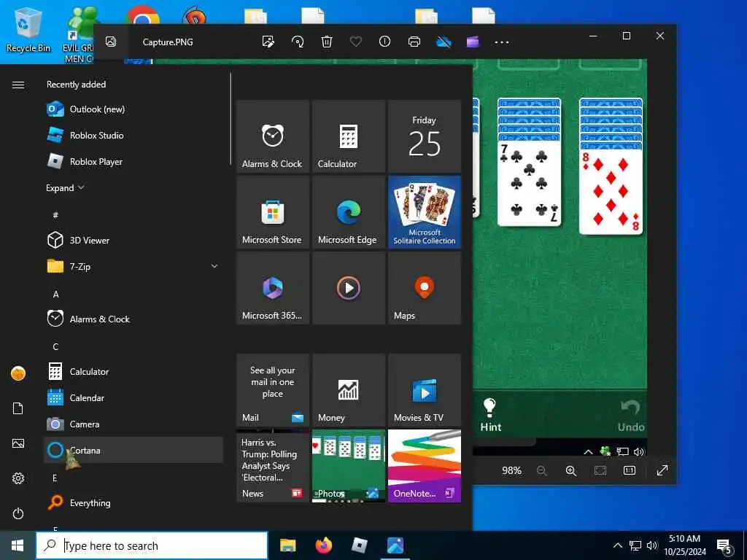Zoom out using the minus magnifier

point(542,470)
